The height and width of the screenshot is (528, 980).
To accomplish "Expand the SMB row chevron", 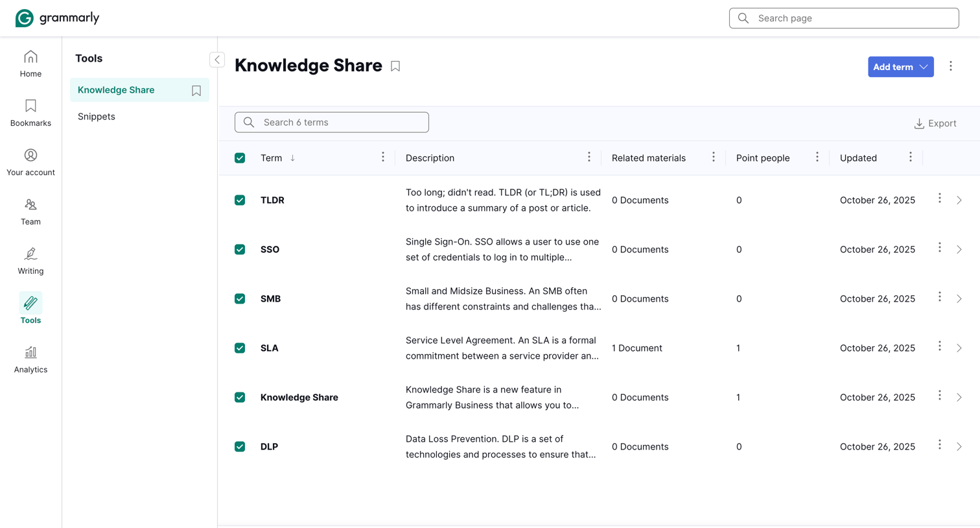I will [x=959, y=299].
